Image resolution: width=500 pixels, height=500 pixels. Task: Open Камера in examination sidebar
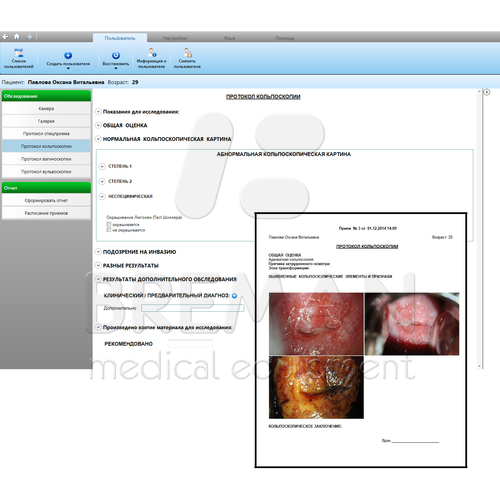tap(46, 108)
